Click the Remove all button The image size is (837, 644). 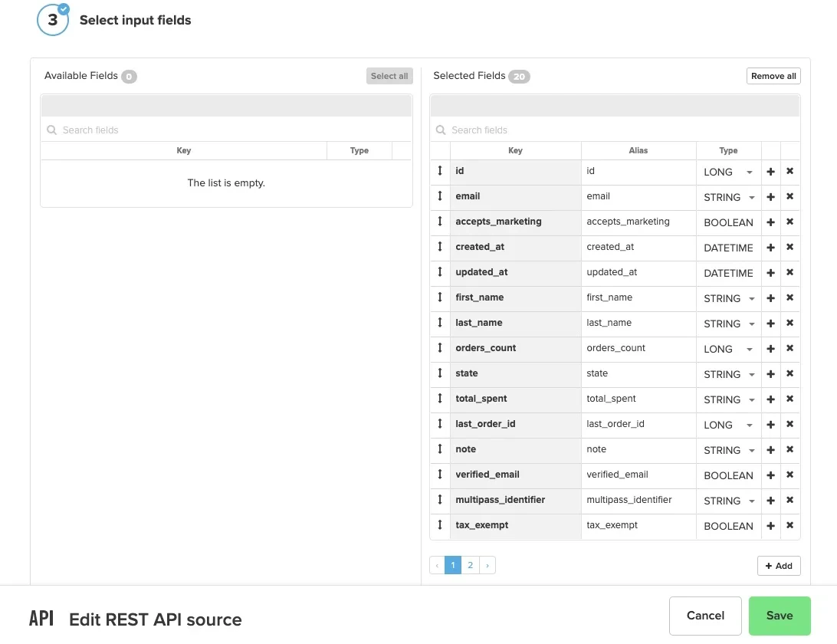773,76
